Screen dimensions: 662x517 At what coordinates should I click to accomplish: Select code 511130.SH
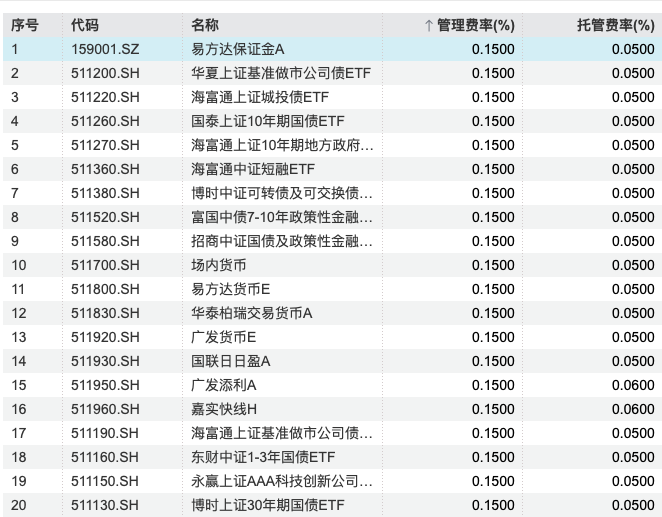point(105,506)
